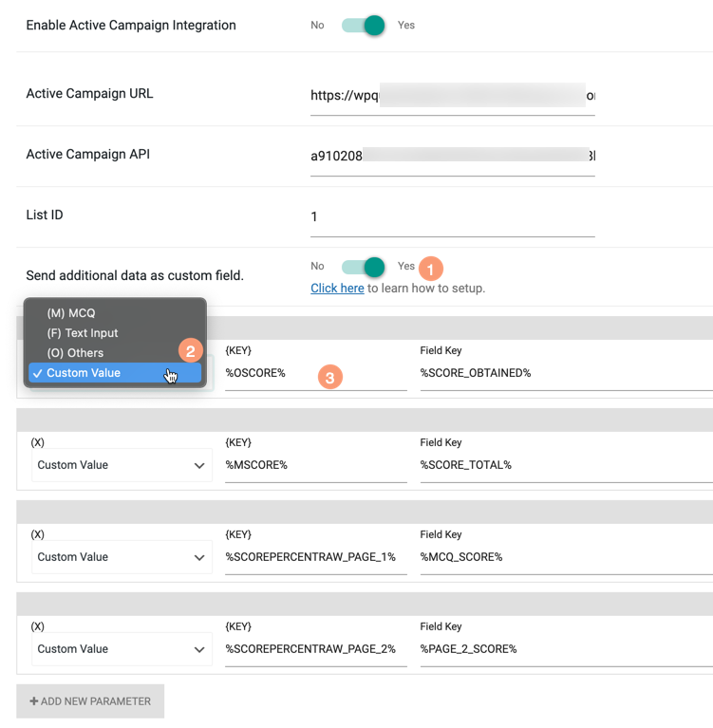Click the 'List ID' label
This screenshot has width=713, height=728.
click(45, 215)
